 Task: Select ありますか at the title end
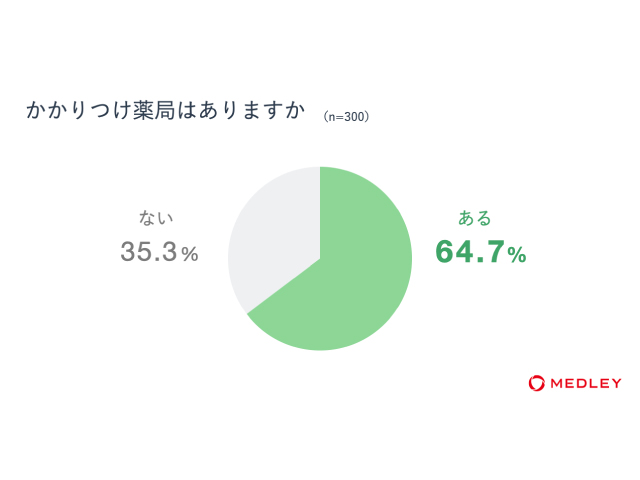pyautogui.click(x=252, y=110)
